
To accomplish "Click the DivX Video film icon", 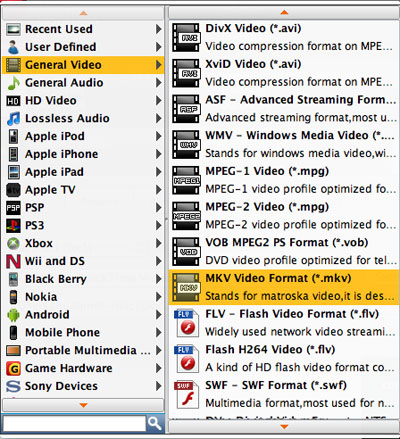I will pos(186,37).
